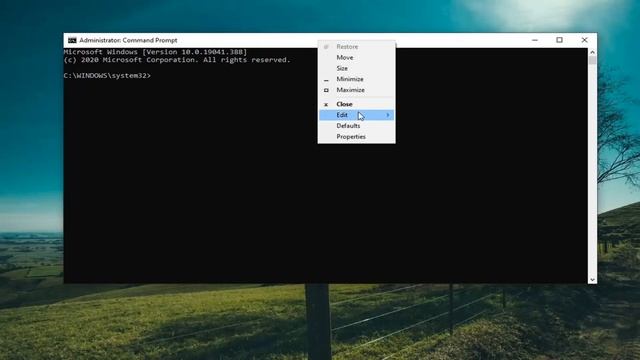Image resolution: width=640 pixels, height=360 pixels.
Task: Expand the Edit submenu arrow
Action: click(388, 115)
